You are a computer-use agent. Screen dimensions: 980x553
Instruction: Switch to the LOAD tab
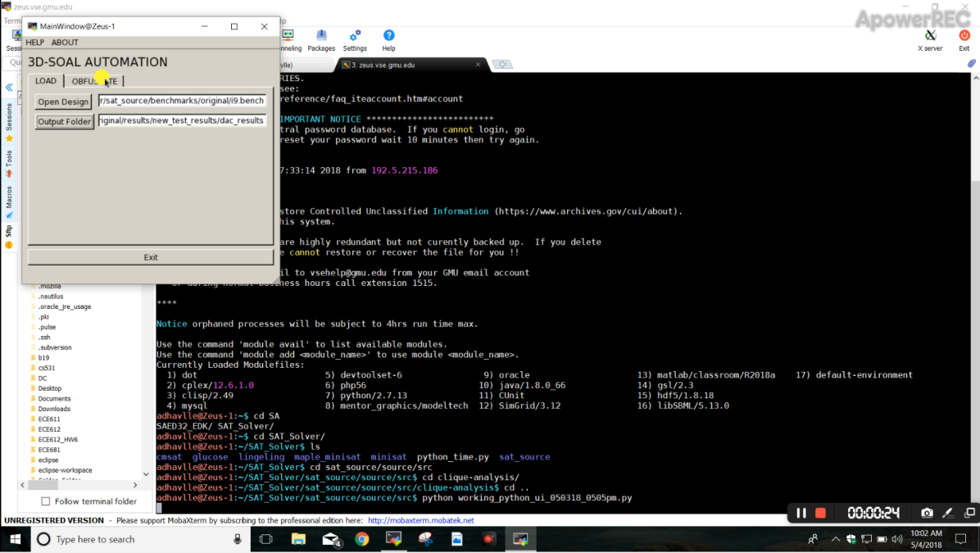(46, 80)
